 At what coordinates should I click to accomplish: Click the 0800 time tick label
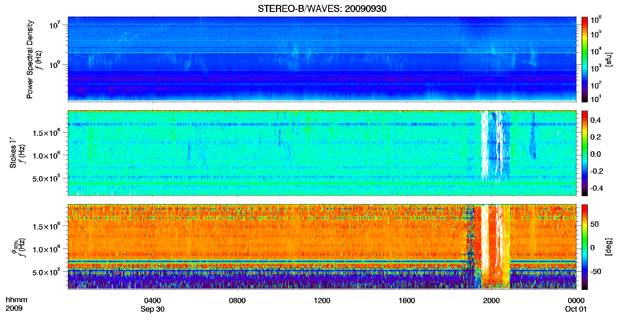tap(237, 301)
